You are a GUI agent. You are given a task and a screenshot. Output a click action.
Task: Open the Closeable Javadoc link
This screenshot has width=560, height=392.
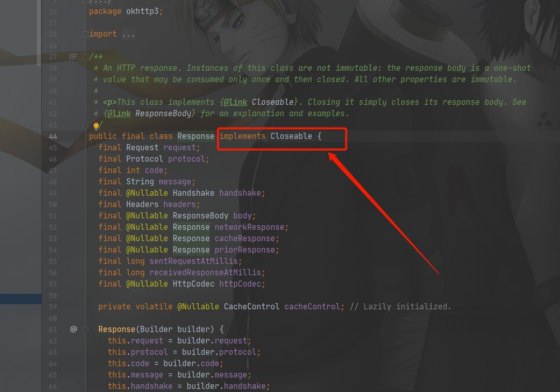[273, 102]
